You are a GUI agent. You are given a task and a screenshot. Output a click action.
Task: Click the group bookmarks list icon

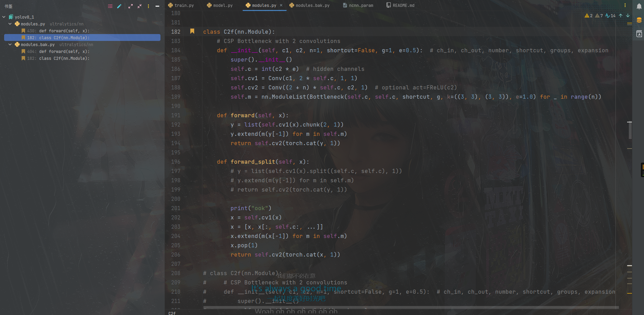point(110,6)
